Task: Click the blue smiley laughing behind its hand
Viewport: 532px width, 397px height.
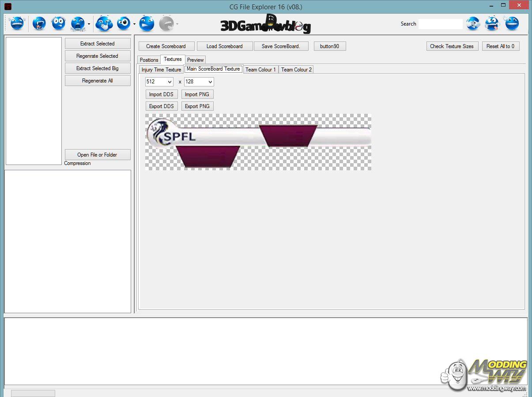Action: click(x=104, y=23)
